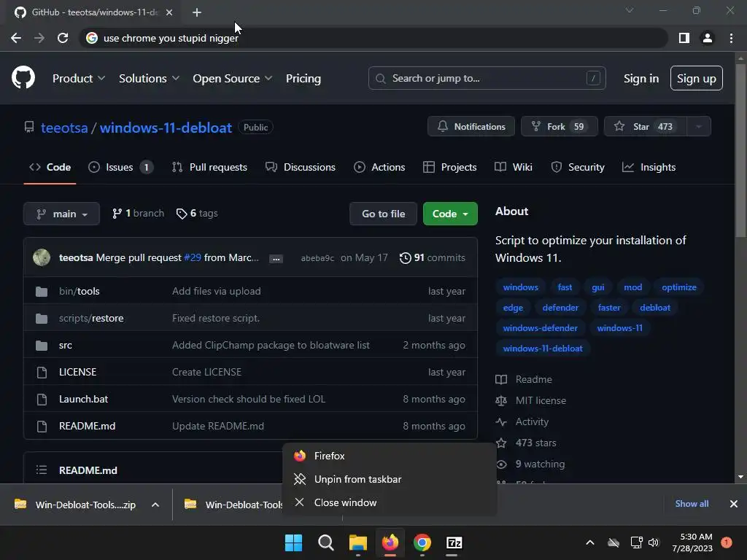The height and width of the screenshot is (560, 747).
Task: Open the Actions tab
Action: [x=379, y=167]
